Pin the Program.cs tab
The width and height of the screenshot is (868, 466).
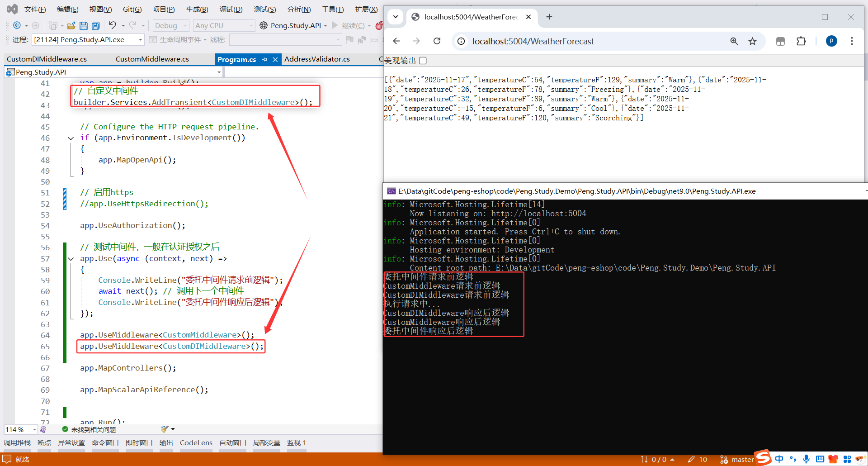click(x=265, y=59)
